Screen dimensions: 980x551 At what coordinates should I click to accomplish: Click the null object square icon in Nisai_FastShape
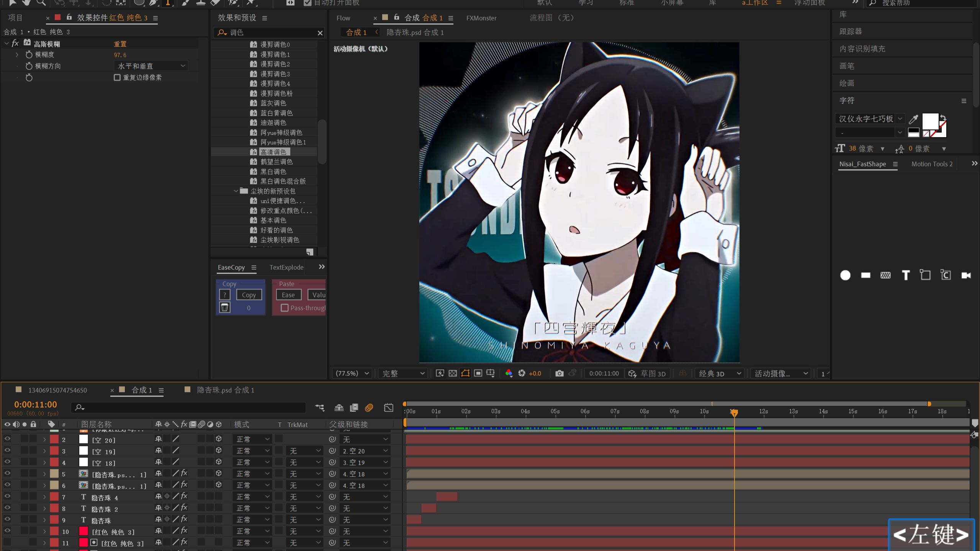point(925,275)
